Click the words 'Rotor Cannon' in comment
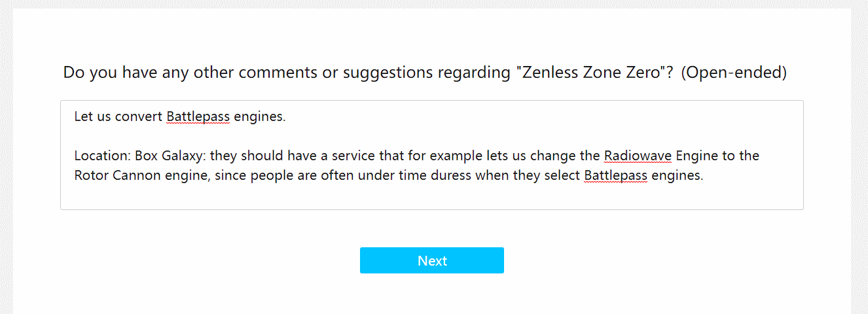Screen dimensions: 868x314 tap(117, 175)
